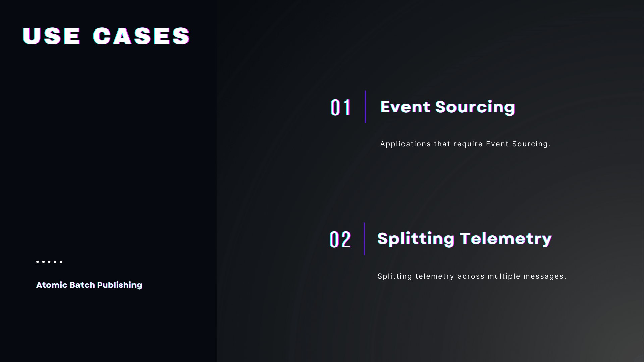Click "Splitting telemetry across multiple messages" text
This screenshot has height=362, width=644.
[472, 276]
